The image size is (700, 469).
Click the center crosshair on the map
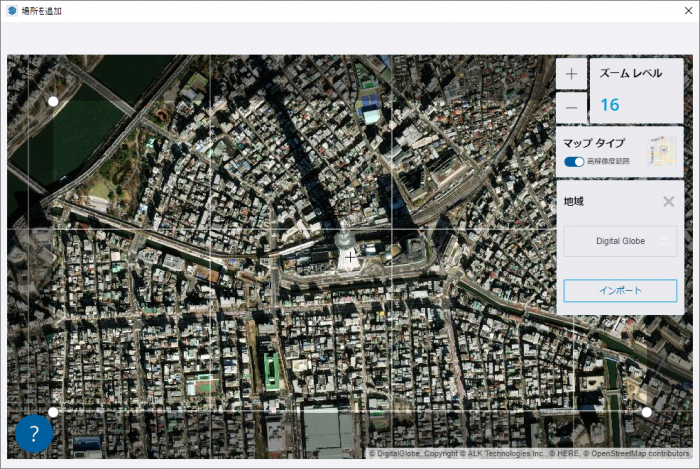(x=350, y=257)
